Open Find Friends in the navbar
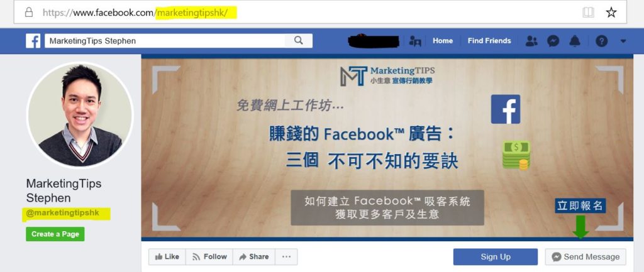 [489, 41]
